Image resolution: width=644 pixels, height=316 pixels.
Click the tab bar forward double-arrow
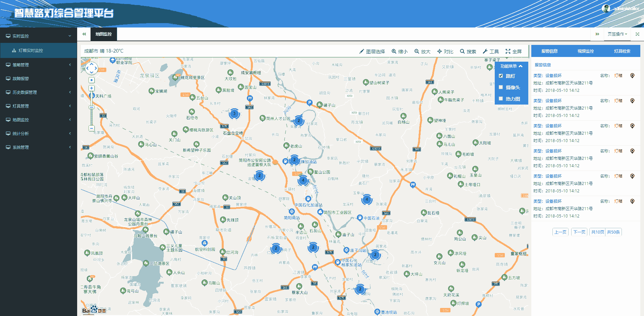(x=597, y=34)
